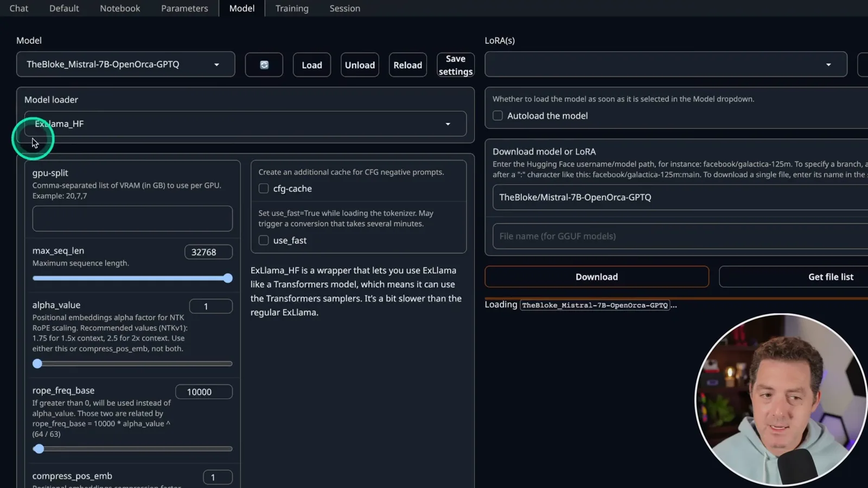Click the Unload model button
The image size is (868, 488).
pos(360,65)
